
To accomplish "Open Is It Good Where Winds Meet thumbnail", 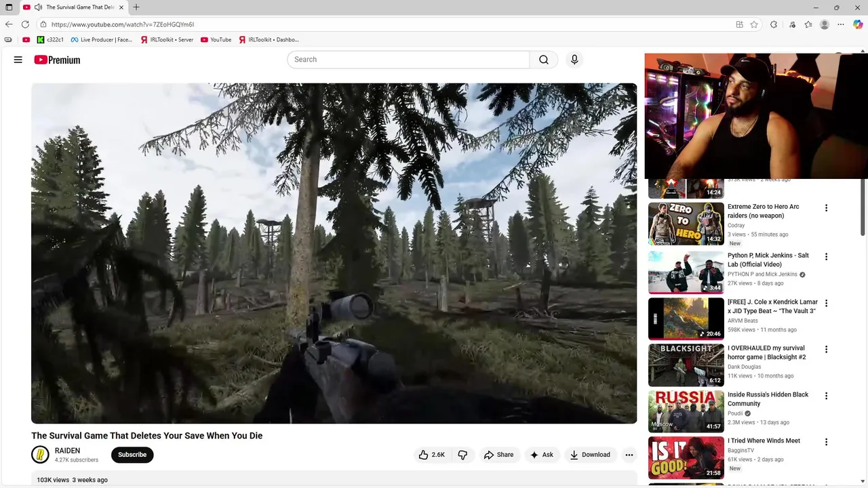I will [x=686, y=457].
